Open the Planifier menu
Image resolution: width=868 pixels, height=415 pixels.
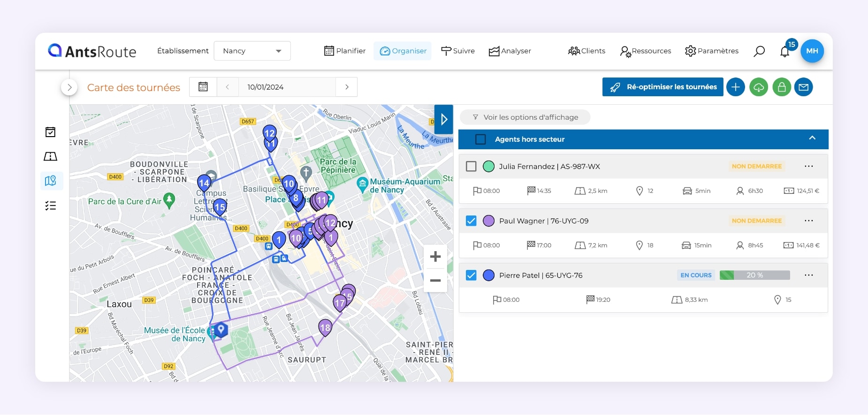(345, 51)
